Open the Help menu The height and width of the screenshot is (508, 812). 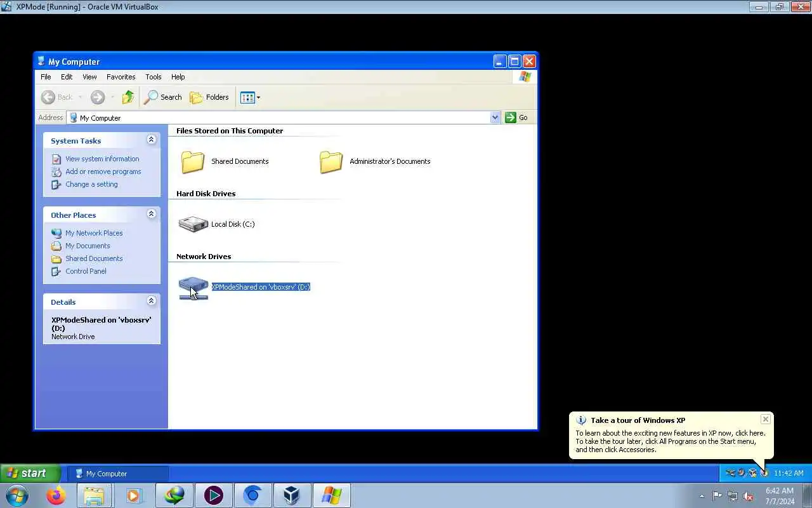(178, 77)
